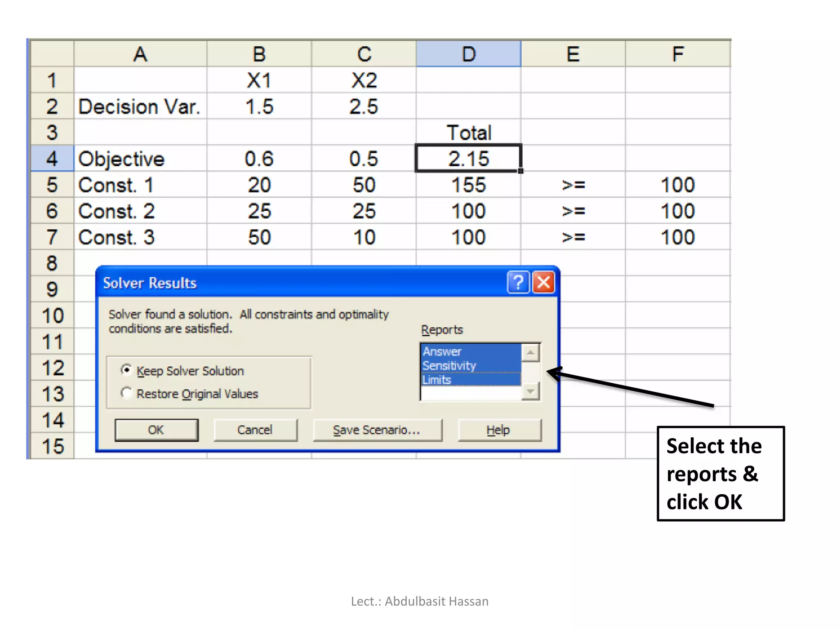Click the OK button in Solver Results

point(156,430)
